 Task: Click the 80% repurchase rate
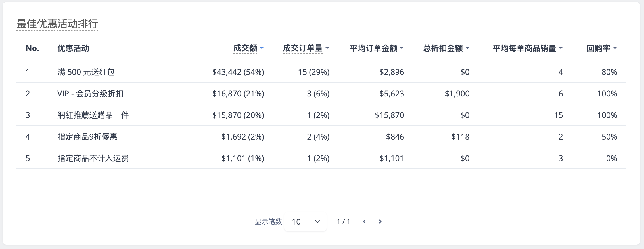(609, 72)
